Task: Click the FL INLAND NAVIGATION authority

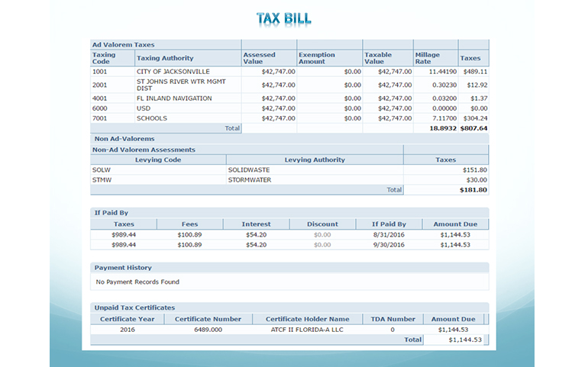Action: tap(174, 98)
